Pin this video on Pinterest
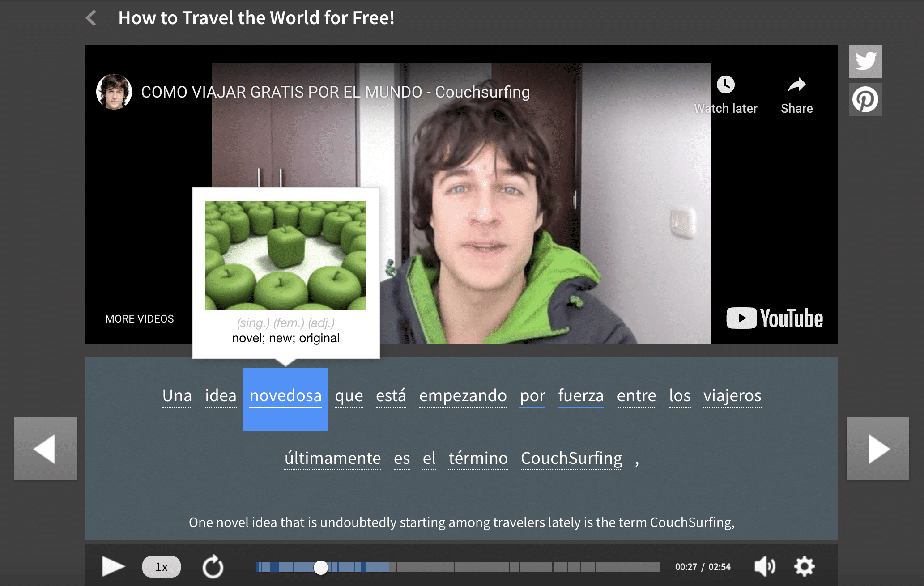Screen dimensions: 924x586 [865, 99]
